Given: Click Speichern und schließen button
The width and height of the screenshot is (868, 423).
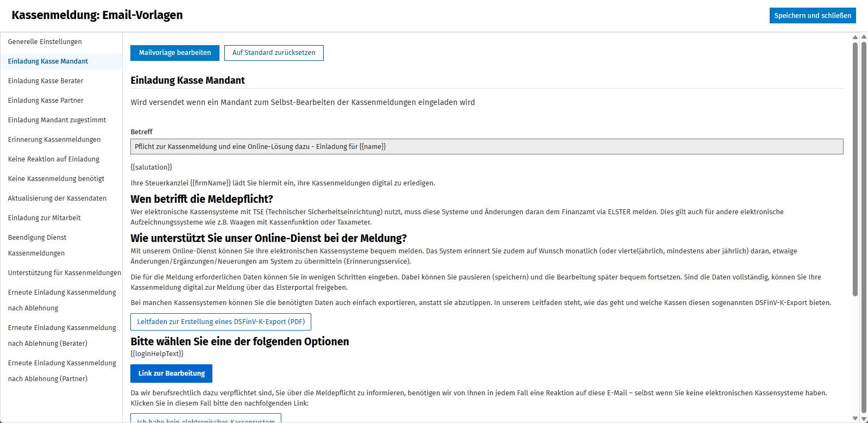Looking at the screenshot, I should (813, 15).
